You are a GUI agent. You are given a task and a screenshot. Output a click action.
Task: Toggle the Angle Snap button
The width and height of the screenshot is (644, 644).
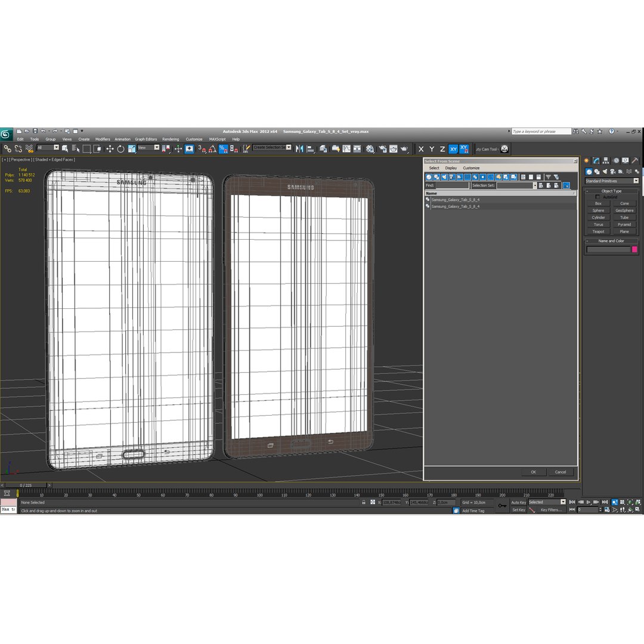pos(212,148)
